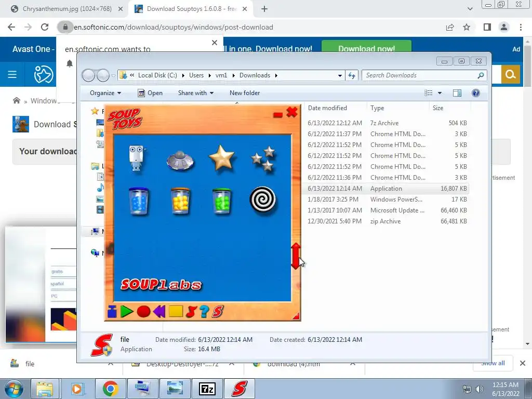The height and width of the screenshot is (399, 532).
Task: Select the zip Archive row, 66,481 KB
Action: (x=387, y=221)
